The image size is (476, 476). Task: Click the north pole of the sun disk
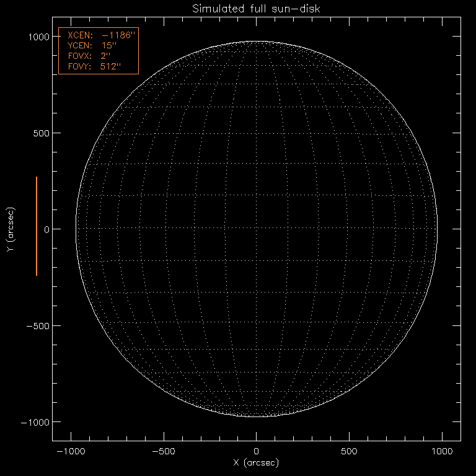257,42
